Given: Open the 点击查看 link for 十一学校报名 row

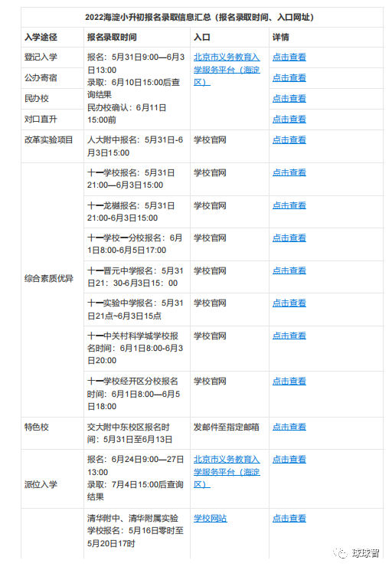Looking at the screenshot, I should pyautogui.click(x=289, y=172).
